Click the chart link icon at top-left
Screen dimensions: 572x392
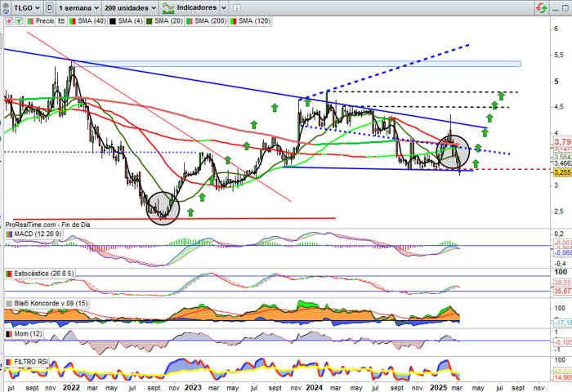6,8
